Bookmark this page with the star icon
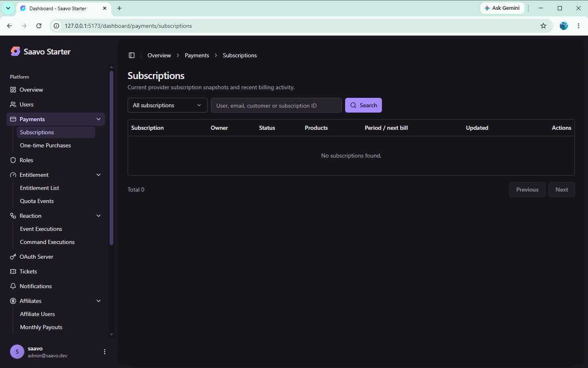Image resolution: width=588 pixels, height=368 pixels. click(x=543, y=26)
